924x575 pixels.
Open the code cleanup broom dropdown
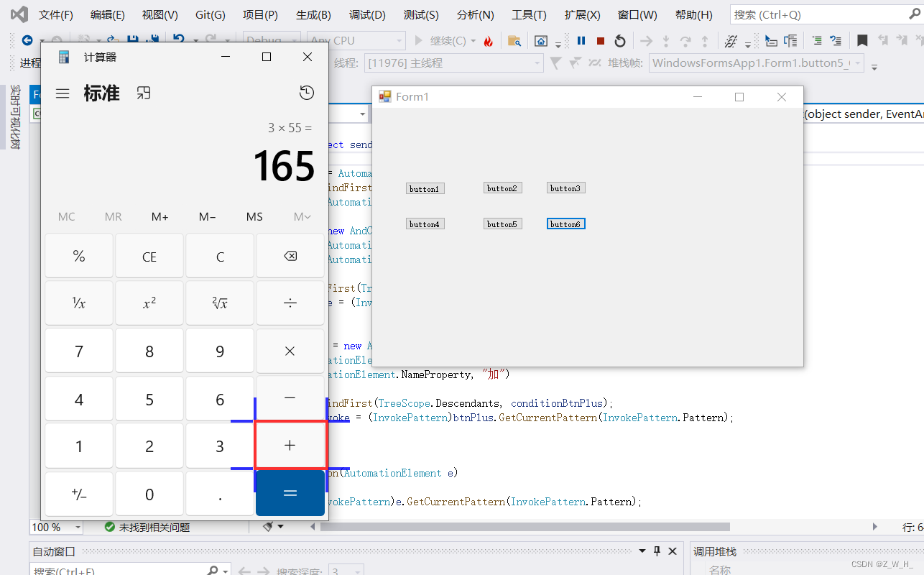tap(274, 527)
